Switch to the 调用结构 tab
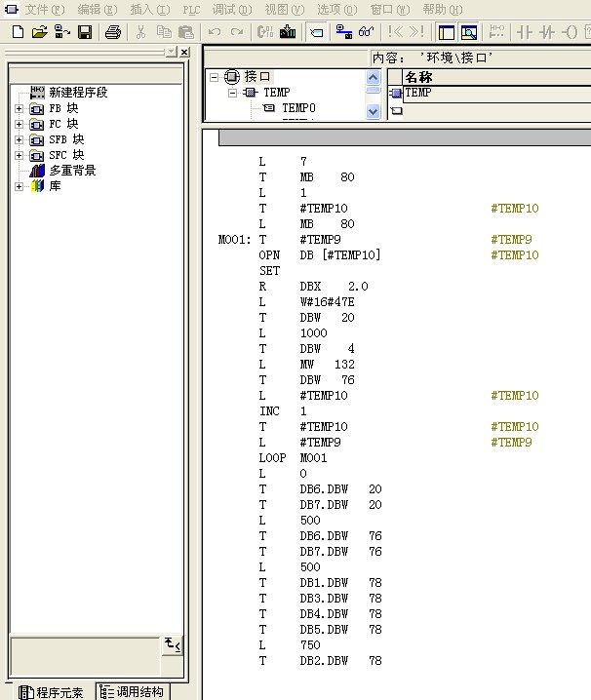This screenshot has height=700, width=591. click(133, 692)
